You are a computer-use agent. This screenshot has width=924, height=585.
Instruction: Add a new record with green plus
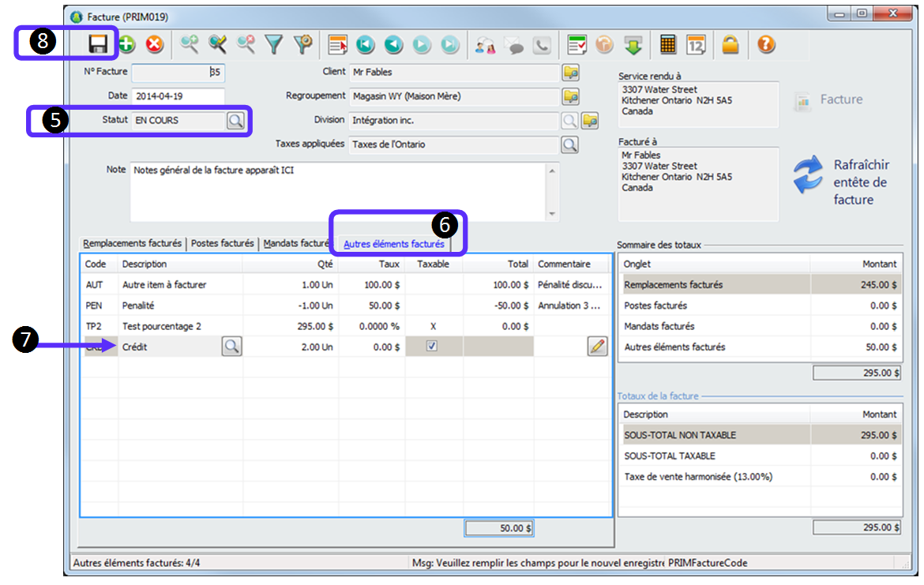point(126,45)
